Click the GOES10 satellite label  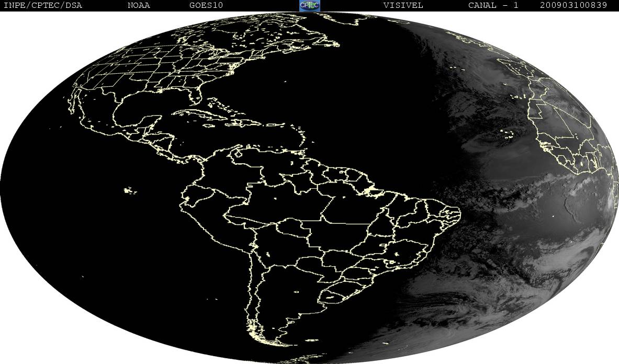(x=206, y=5)
